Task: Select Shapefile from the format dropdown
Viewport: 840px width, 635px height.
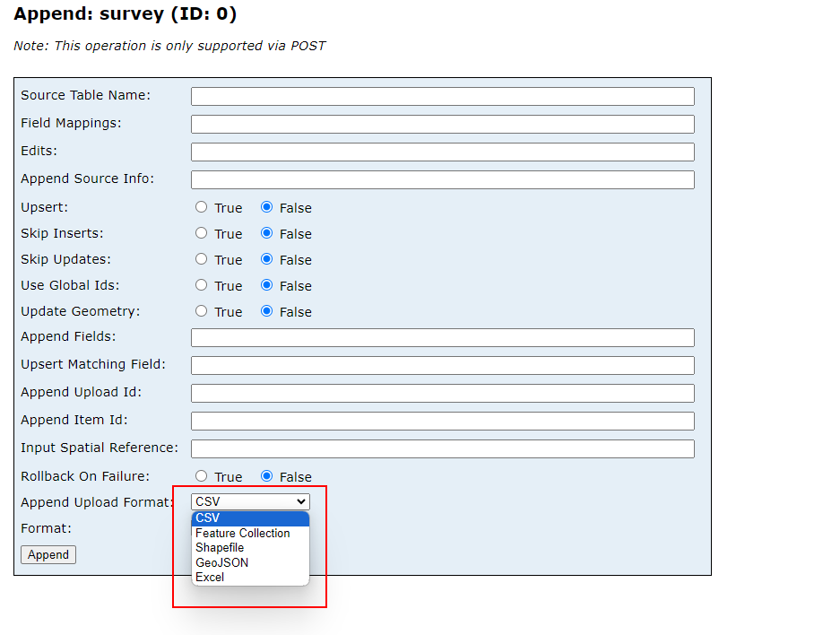Action: coord(220,547)
